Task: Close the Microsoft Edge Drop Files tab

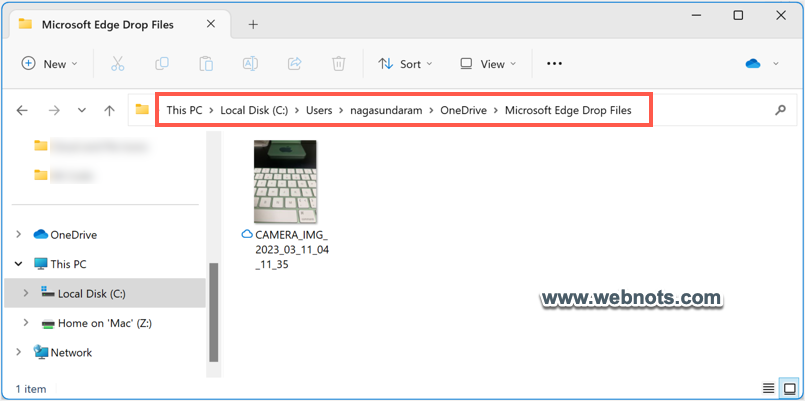Action: point(210,24)
